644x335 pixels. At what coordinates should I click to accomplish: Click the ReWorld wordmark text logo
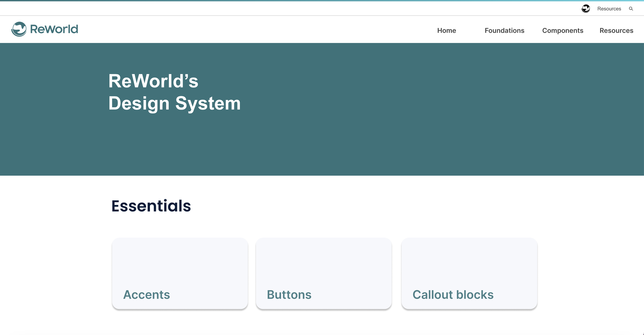(x=54, y=29)
